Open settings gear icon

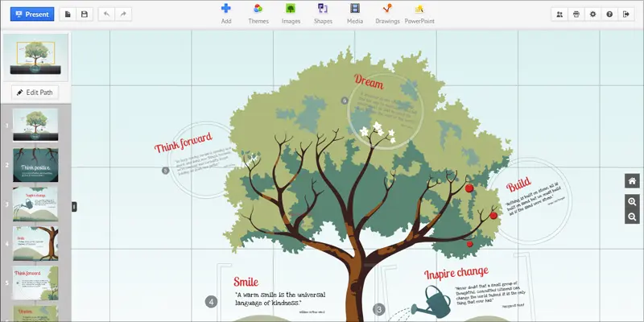(592, 14)
